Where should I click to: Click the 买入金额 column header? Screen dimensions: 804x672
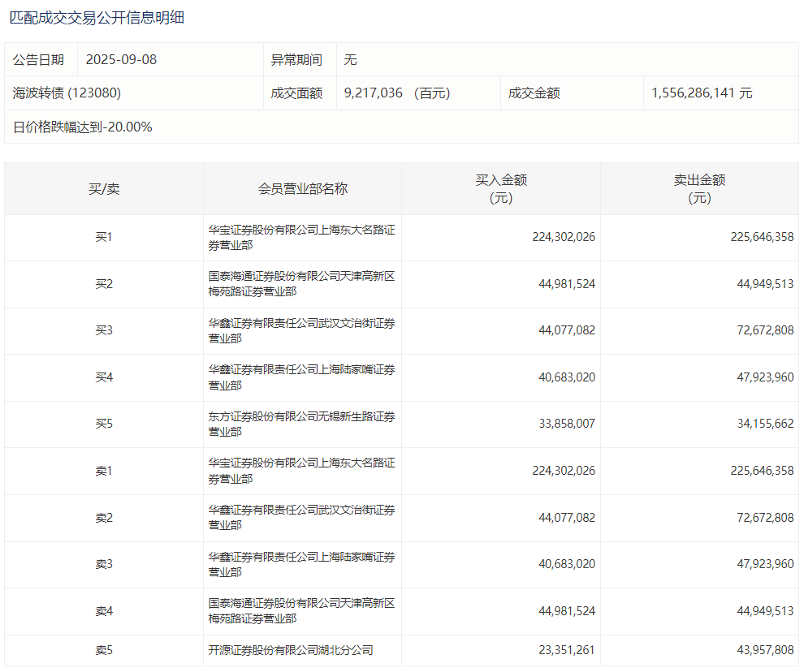(x=501, y=188)
